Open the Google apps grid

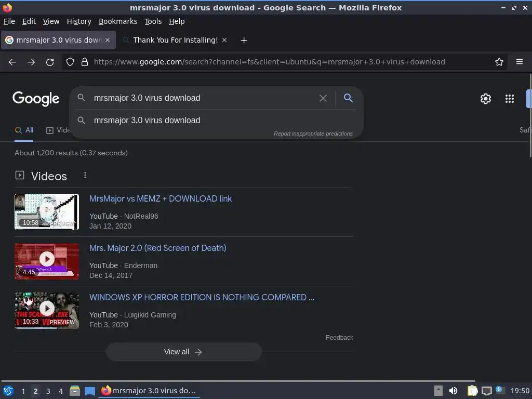509,99
